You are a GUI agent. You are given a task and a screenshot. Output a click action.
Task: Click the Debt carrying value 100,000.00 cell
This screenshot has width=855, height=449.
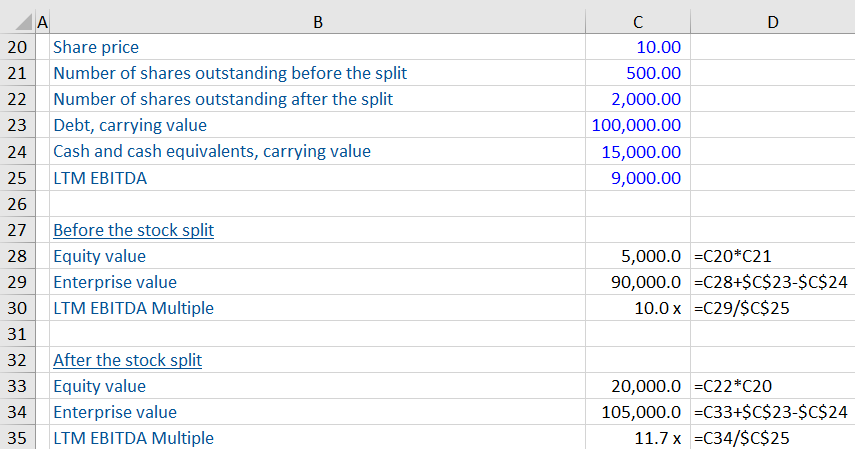[x=637, y=125]
